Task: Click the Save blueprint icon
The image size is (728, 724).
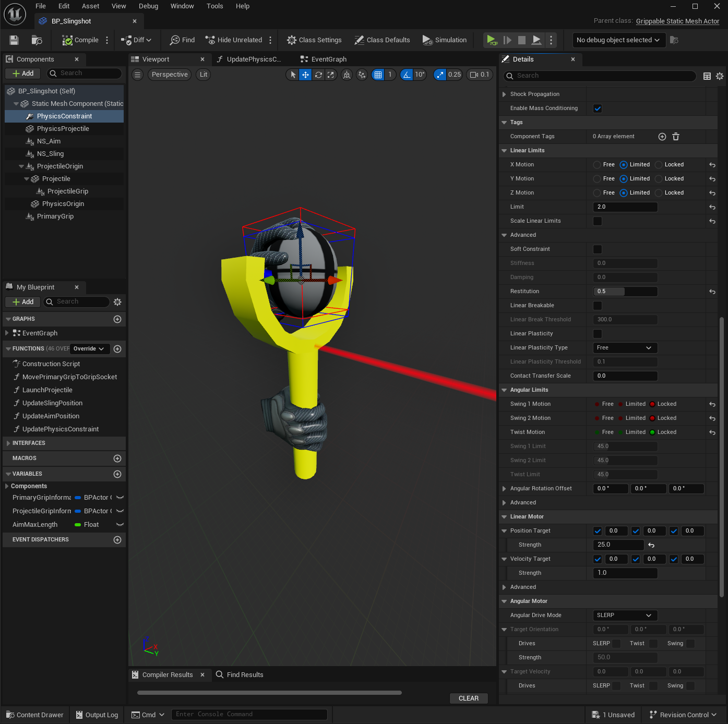Action: pyautogui.click(x=14, y=40)
